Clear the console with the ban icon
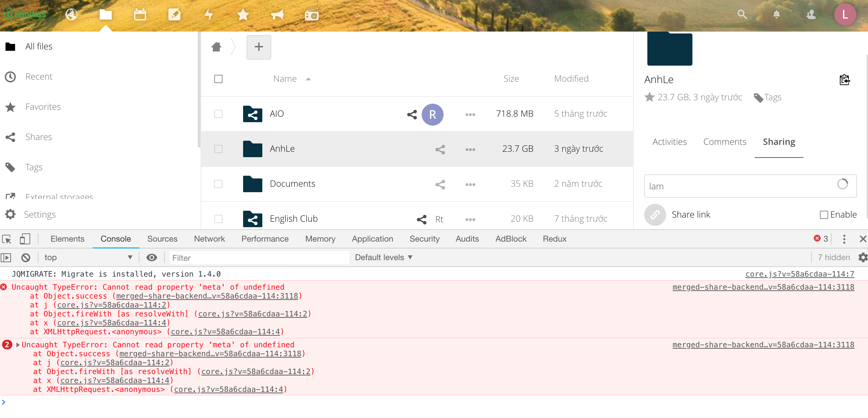This screenshot has height=418, width=868. 26,257
